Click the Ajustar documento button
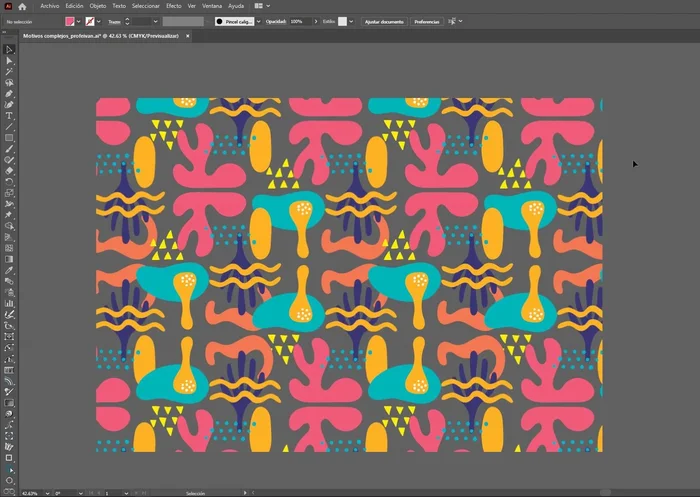The image size is (700, 497). tap(384, 21)
